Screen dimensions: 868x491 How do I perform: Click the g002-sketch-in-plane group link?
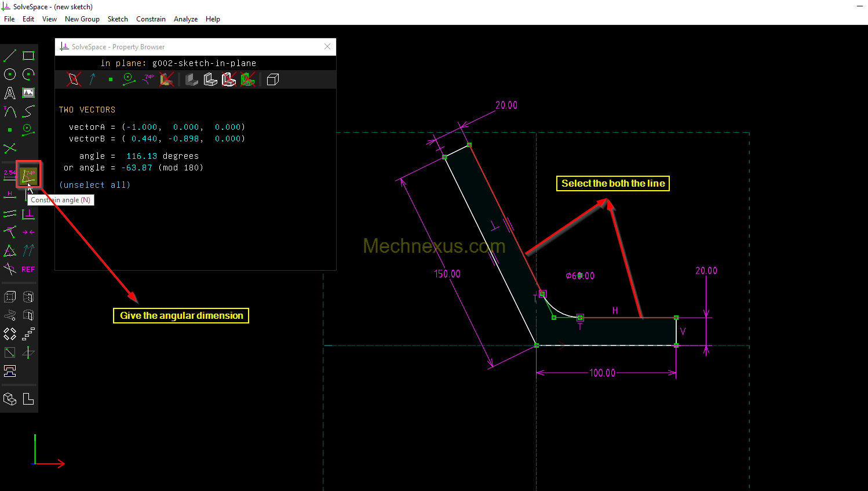coord(204,63)
